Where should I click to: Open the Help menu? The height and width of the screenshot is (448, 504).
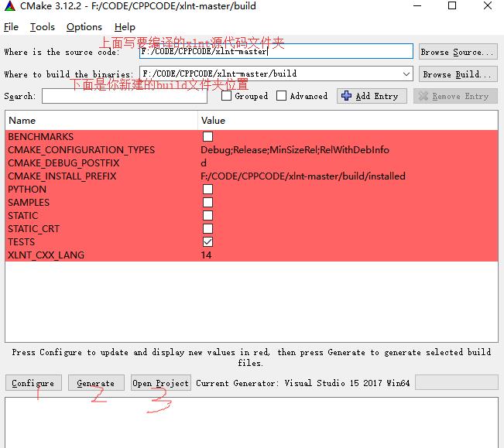125,27
